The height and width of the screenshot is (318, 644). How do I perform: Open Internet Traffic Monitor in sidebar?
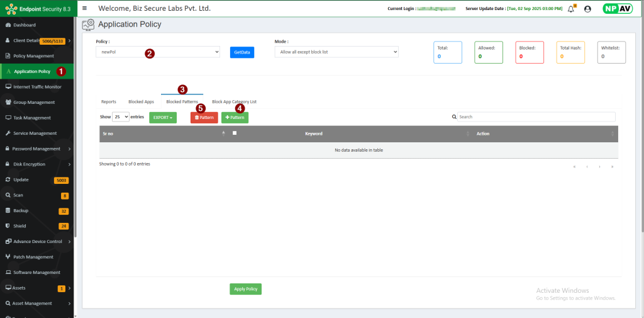click(x=37, y=87)
